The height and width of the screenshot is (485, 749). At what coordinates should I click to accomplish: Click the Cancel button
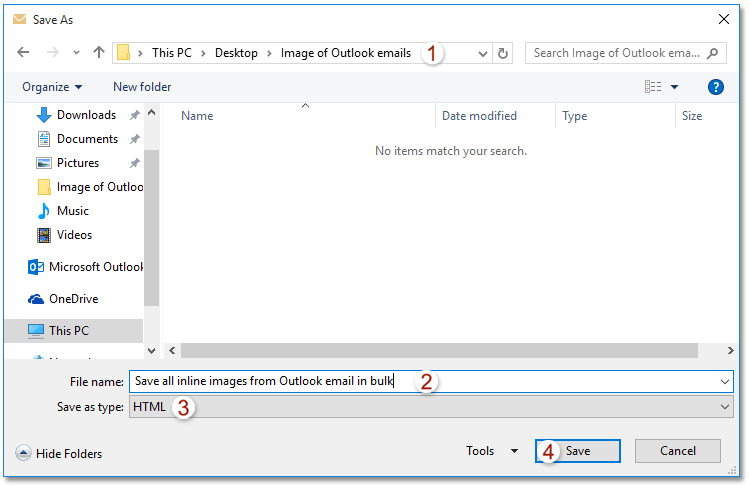coord(677,451)
